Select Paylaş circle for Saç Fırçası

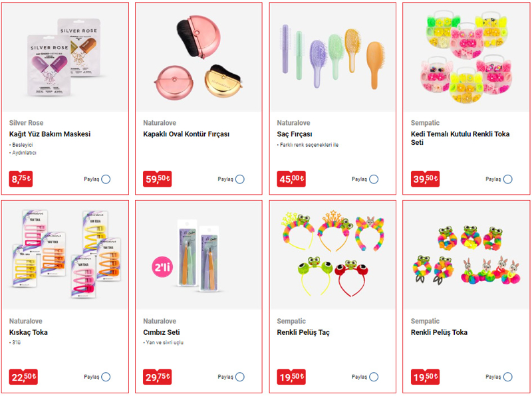tap(374, 179)
